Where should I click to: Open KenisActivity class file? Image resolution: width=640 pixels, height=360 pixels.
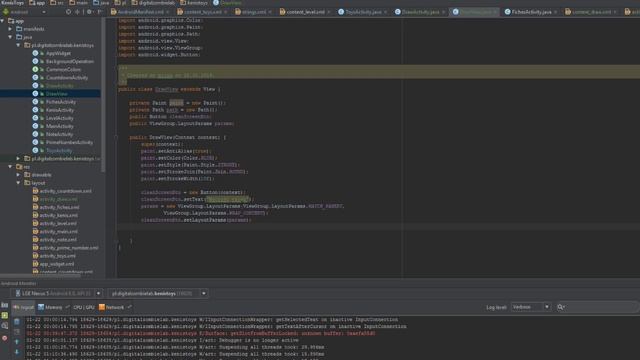(60, 110)
